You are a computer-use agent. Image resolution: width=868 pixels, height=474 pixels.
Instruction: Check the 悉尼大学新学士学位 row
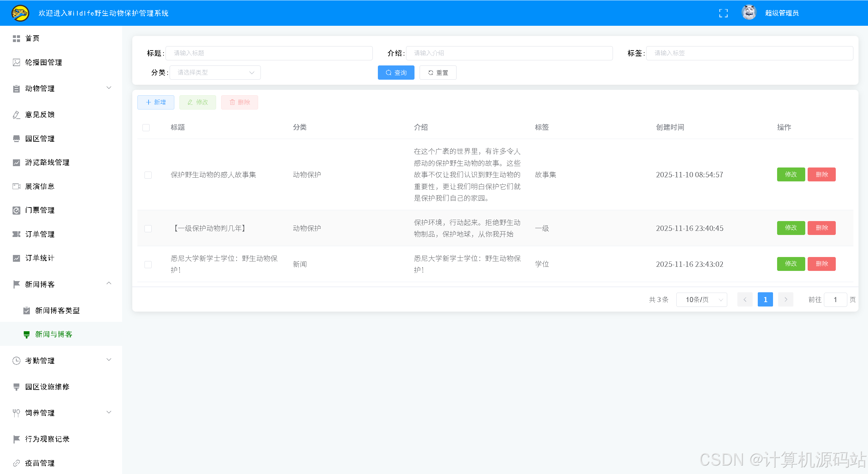[148, 264]
